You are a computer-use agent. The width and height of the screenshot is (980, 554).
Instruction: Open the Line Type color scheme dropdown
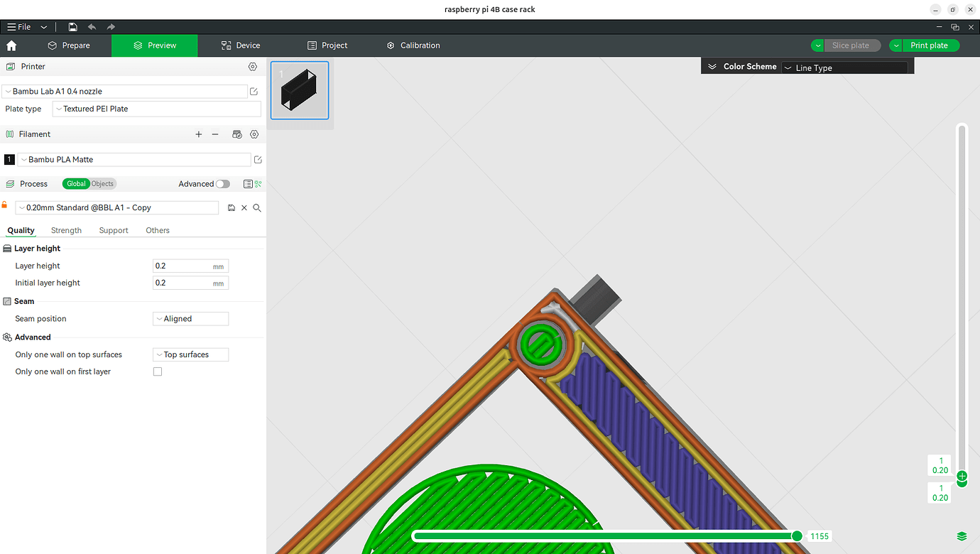844,67
